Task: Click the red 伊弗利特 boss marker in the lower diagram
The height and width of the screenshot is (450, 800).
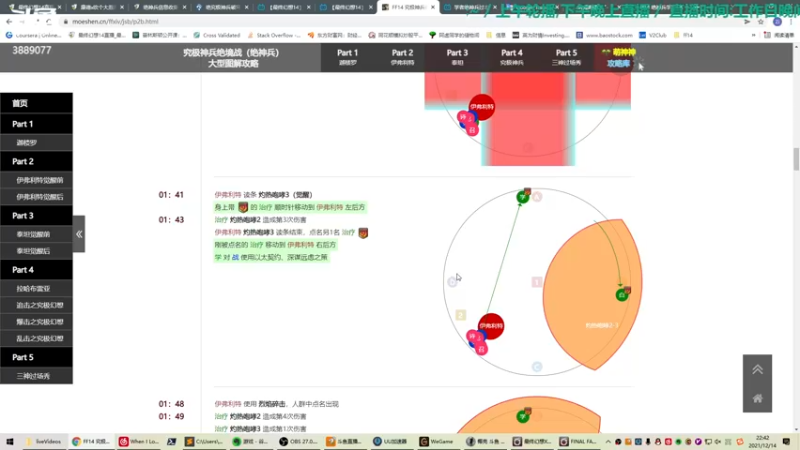Action: (491, 326)
